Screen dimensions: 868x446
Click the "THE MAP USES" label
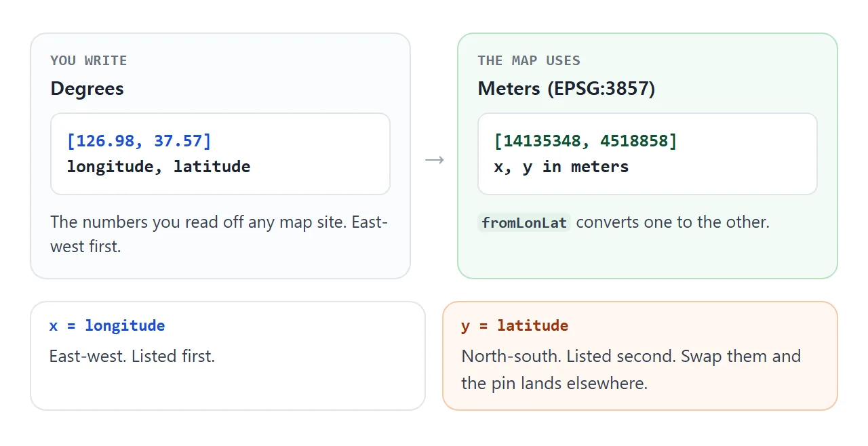click(x=529, y=60)
